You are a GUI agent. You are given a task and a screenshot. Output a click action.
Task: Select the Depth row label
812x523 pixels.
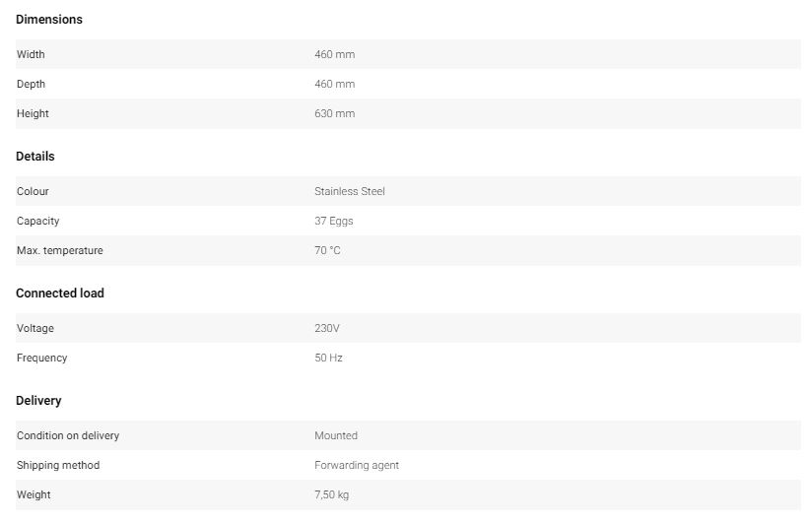click(x=31, y=84)
